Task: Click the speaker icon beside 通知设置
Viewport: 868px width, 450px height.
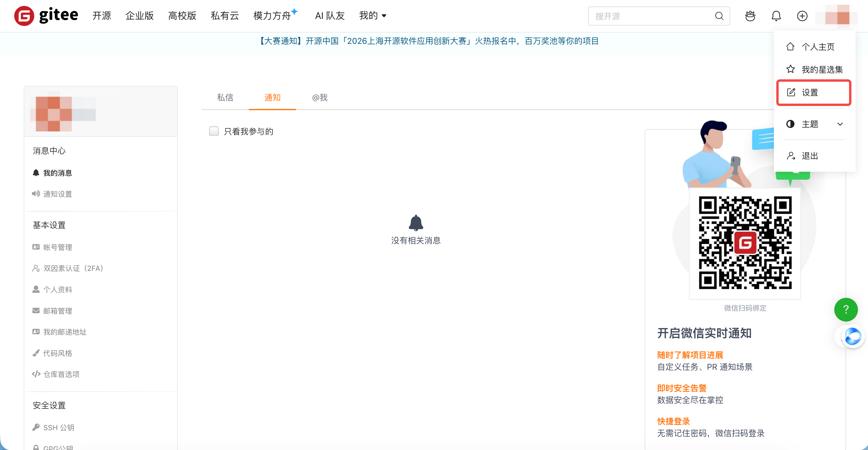Action: point(36,194)
